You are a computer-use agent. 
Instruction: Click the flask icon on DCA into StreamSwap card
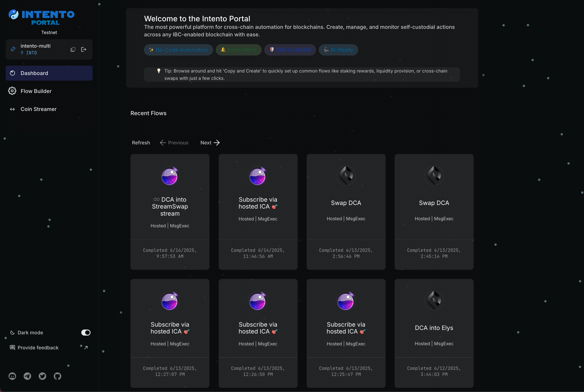(x=170, y=176)
